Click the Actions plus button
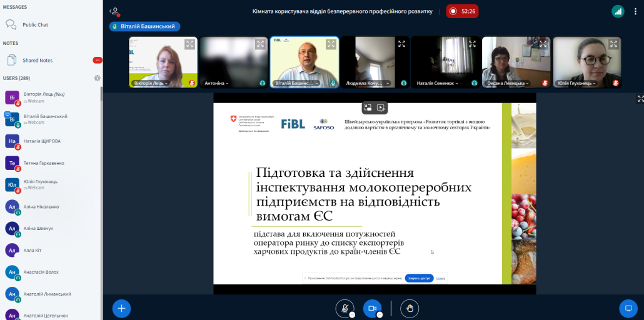This screenshot has width=644, height=320. click(x=121, y=308)
